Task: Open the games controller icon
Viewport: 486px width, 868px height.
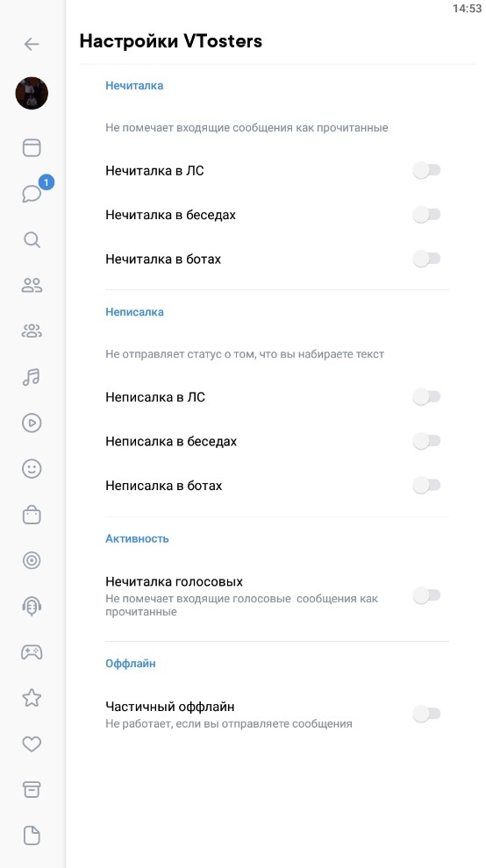Action: click(x=32, y=652)
